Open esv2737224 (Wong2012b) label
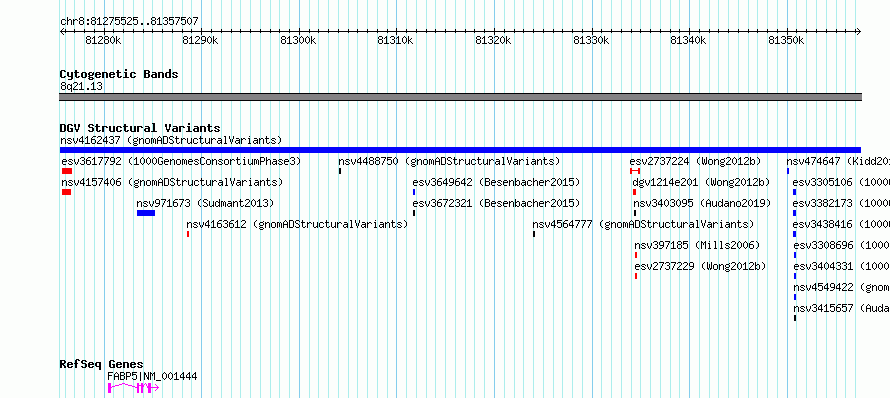The height and width of the screenshot is (398, 890). 695,161
